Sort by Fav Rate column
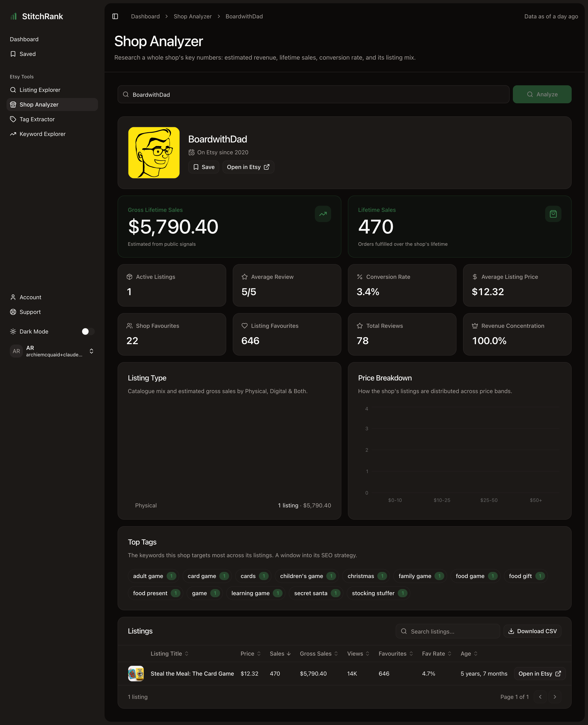 [x=437, y=654]
